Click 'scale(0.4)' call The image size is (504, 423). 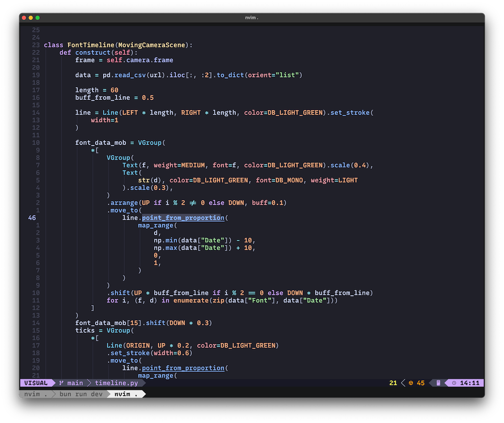click(350, 165)
